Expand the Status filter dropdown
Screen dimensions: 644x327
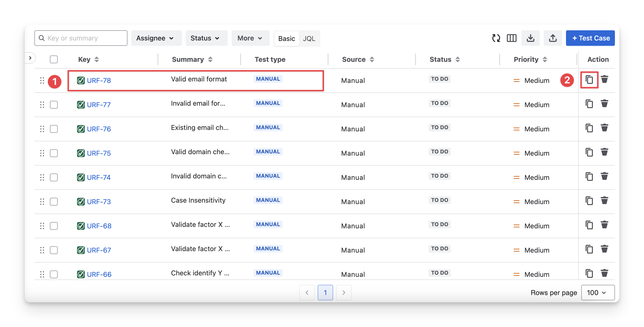pos(206,38)
